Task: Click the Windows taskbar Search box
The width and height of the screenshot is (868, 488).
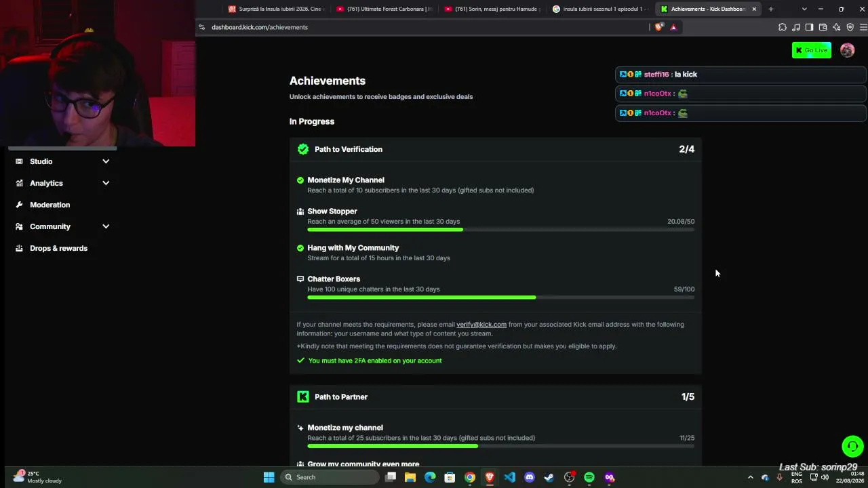Action: coord(330,477)
